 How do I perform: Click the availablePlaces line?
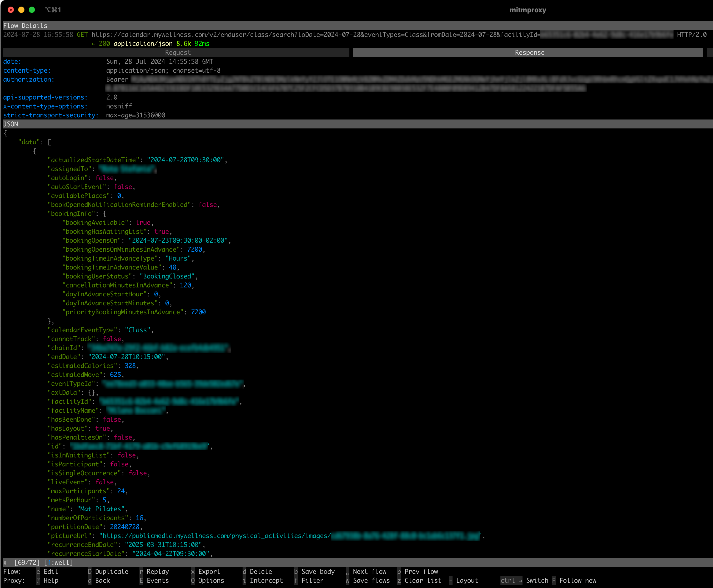pyautogui.click(x=86, y=196)
